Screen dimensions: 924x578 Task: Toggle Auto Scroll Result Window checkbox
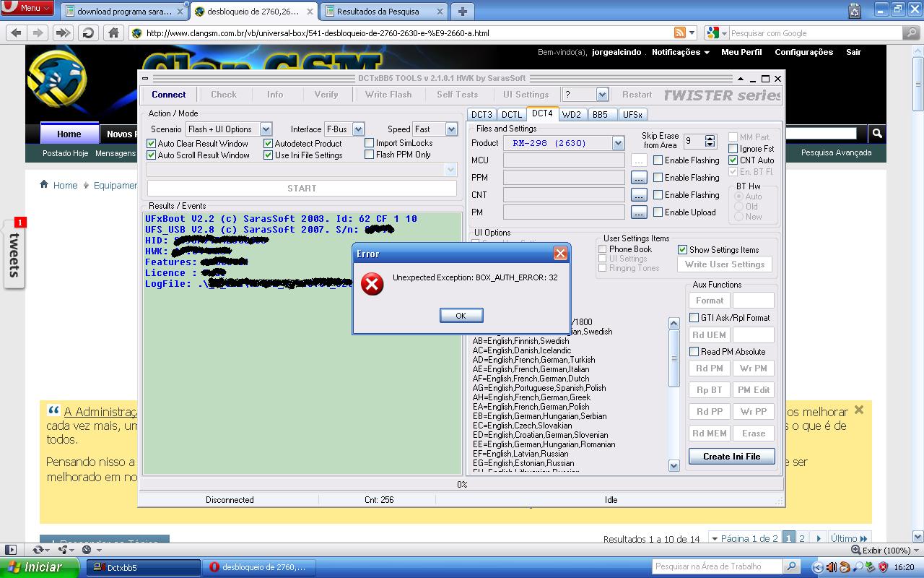pyautogui.click(x=152, y=155)
